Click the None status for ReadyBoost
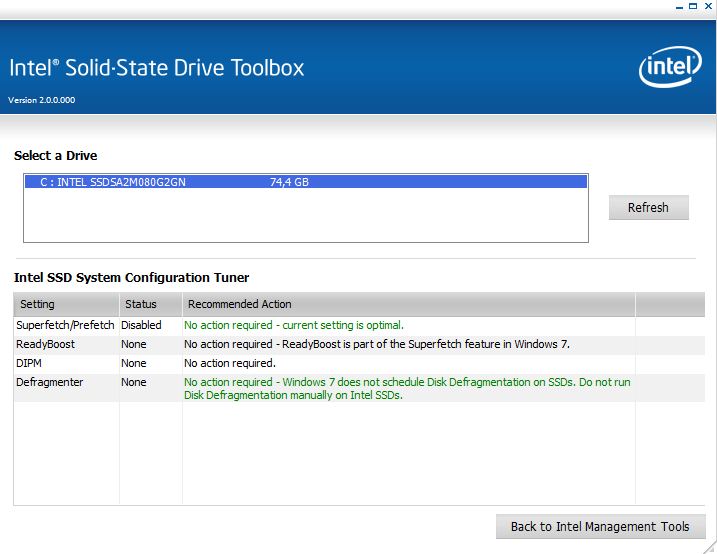The image size is (717, 554). [134, 344]
